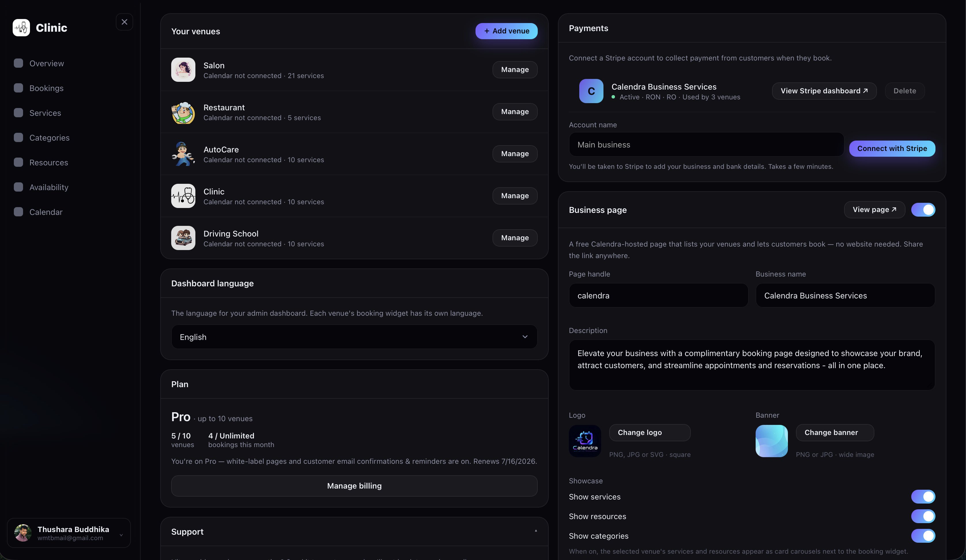Click '4 / Unlimited' bookings count

231,436
